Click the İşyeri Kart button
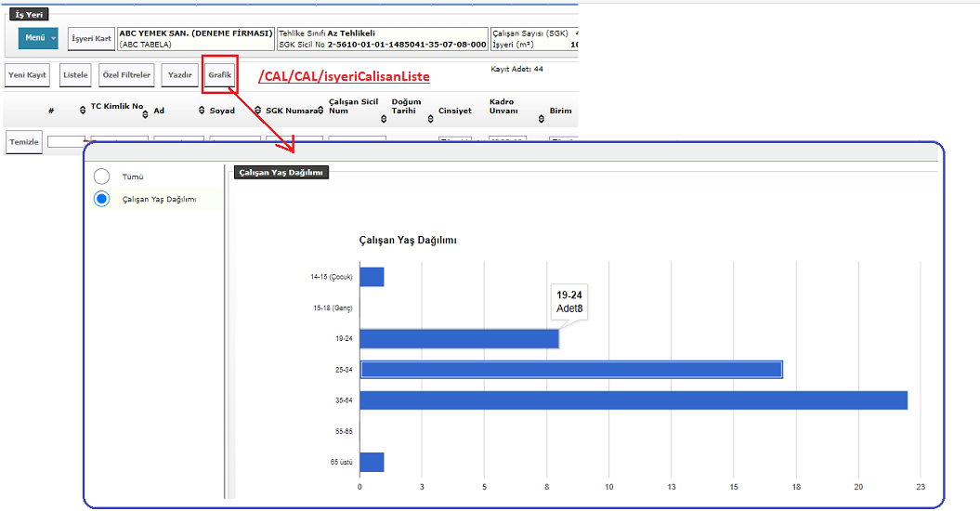 pos(91,39)
